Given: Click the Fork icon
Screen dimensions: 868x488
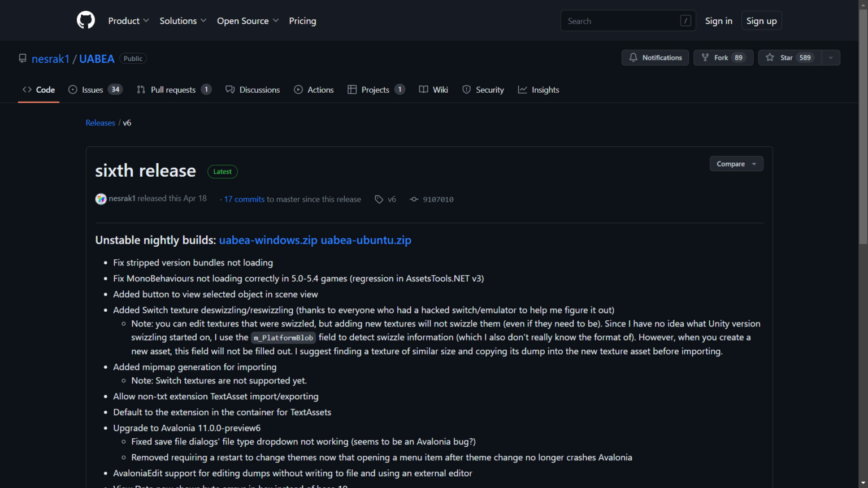Looking at the screenshot, I should [x=705, y=58].
